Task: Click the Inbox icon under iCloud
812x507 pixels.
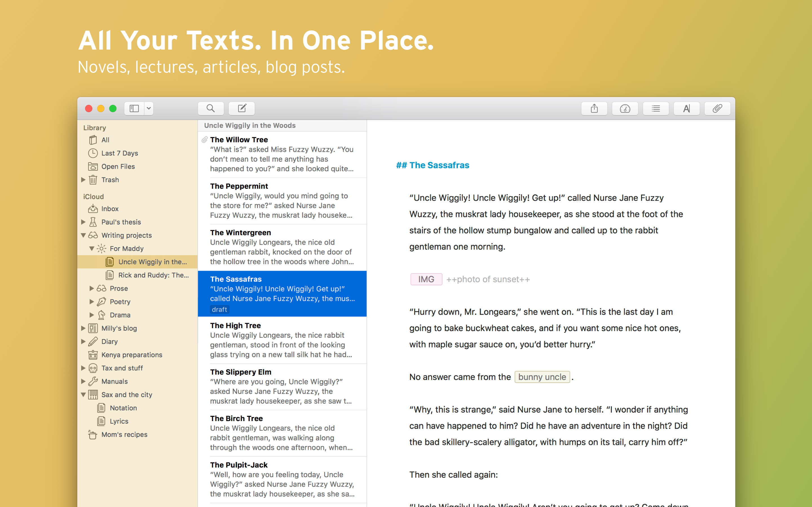Action: 93,208
